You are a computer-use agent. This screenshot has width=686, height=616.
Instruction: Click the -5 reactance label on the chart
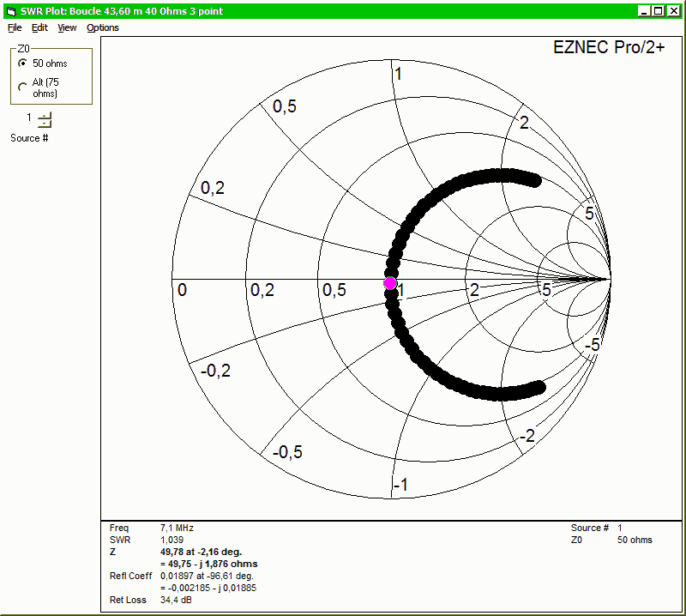[593, 345]
